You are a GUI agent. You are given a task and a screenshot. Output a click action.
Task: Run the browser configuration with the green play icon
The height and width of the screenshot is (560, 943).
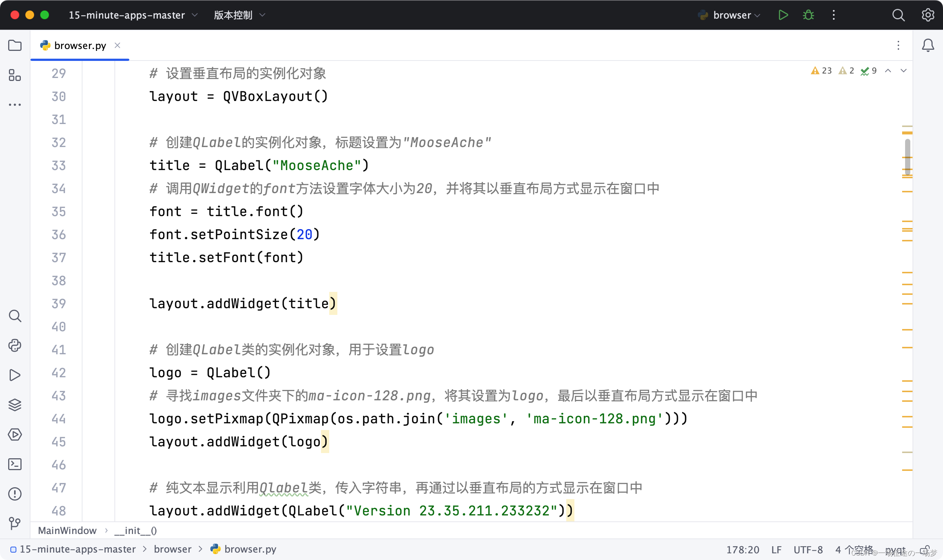(783, 15)
